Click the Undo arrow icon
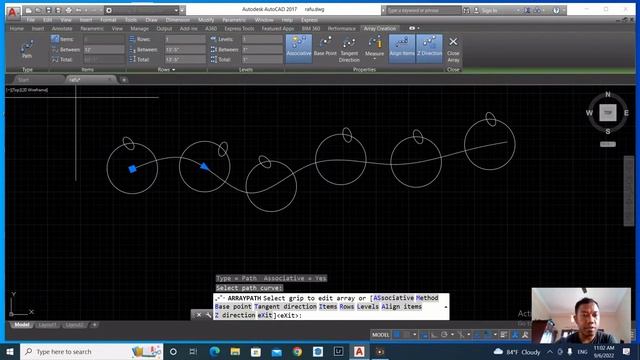This screenshot has height=360, width=640. (x=78, y=10)
